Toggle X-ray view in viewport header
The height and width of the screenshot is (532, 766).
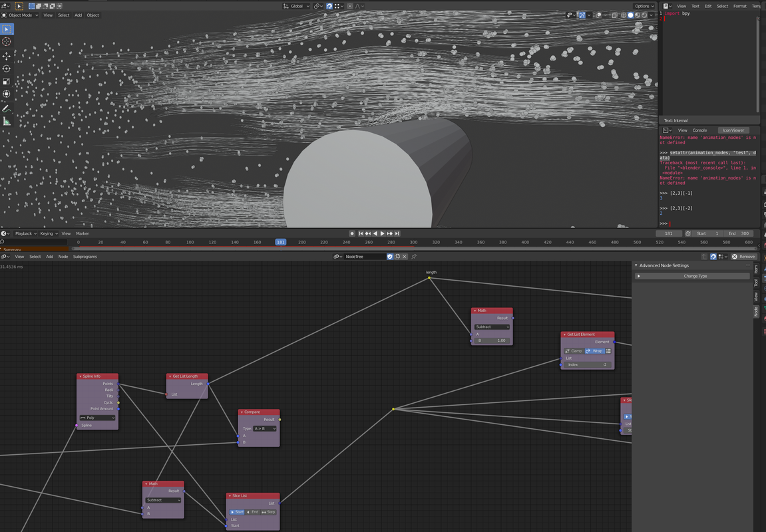tap(614, 15)
